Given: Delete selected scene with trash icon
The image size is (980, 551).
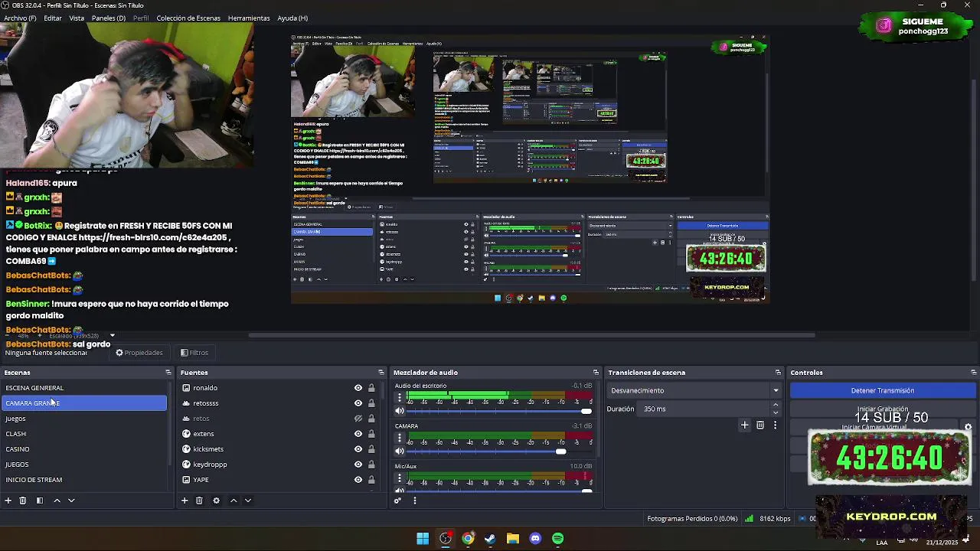Looking at the screenshot, I should [x=23, y=500].
